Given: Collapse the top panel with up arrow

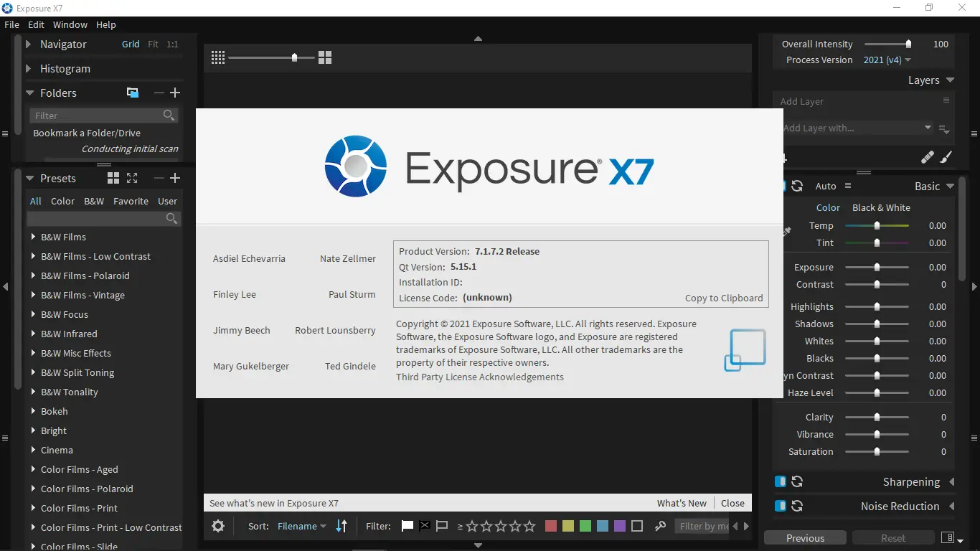Looking at the screenshot, I should (x=479, y=39).
